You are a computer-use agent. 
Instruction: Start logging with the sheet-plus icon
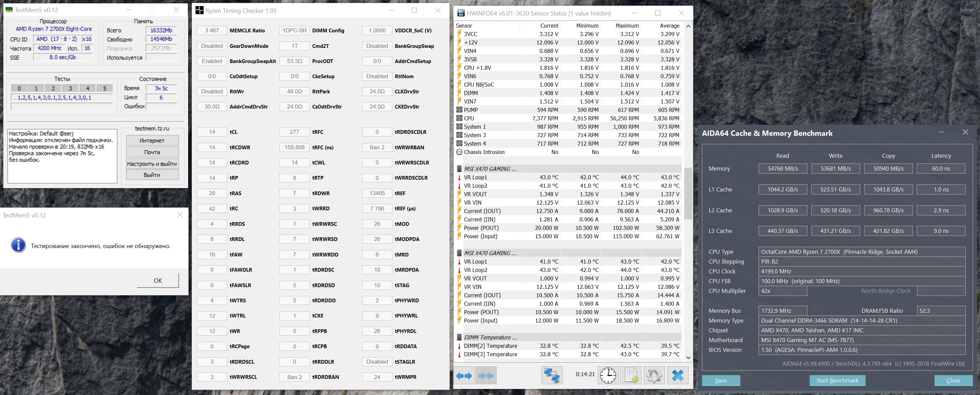[631, 375]
